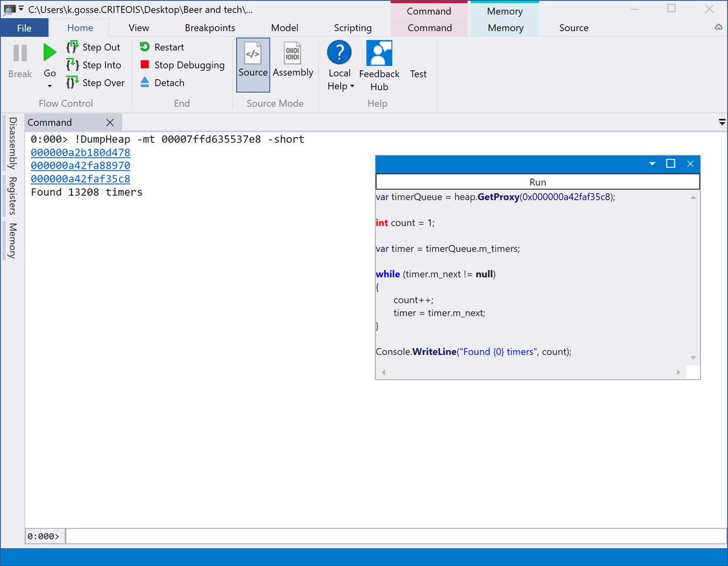Open the floating script window dropdown arrow

click(652, 164)
